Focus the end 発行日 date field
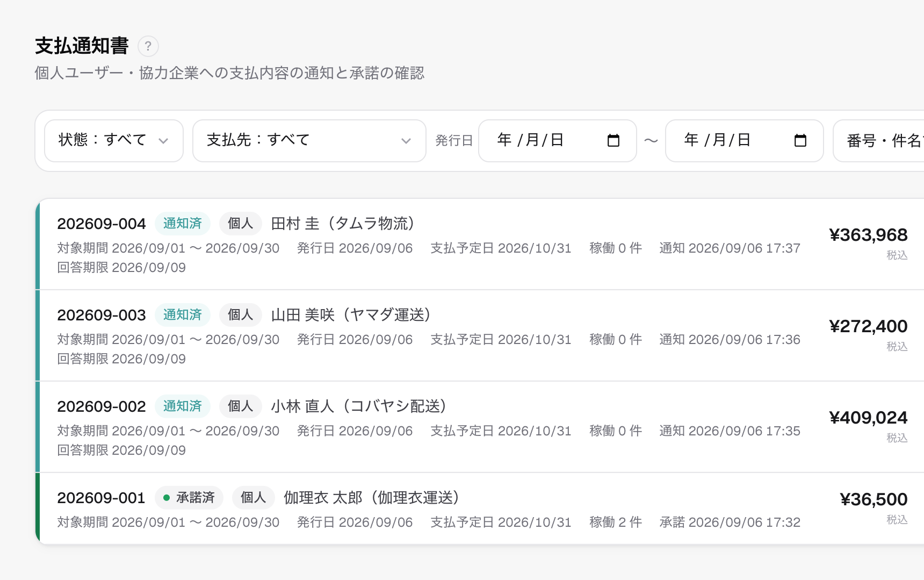The height and width of the screenshot is (580, 924). (x=745, y=141)
